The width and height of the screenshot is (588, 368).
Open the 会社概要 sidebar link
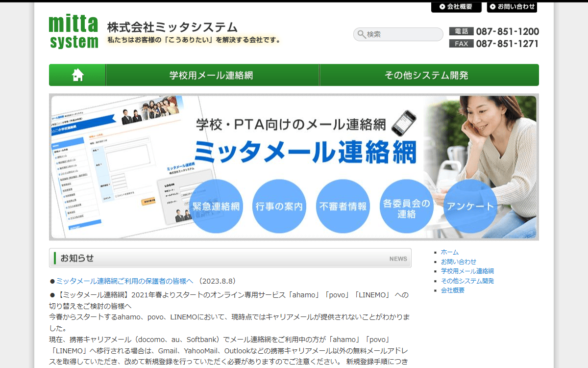(x=453, y=290)
